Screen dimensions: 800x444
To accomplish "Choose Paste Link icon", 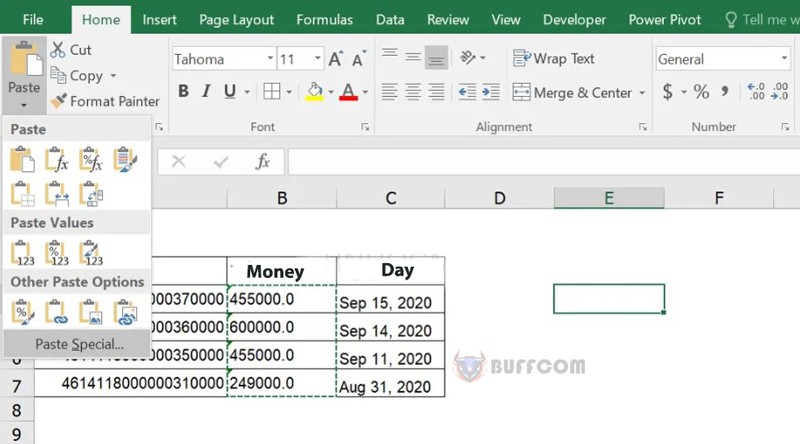I will point(57,312).
